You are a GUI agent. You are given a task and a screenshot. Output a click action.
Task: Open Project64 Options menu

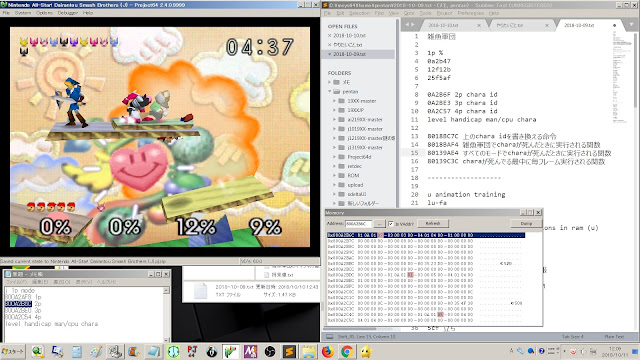pyautogui.click(x=44, y=13)
